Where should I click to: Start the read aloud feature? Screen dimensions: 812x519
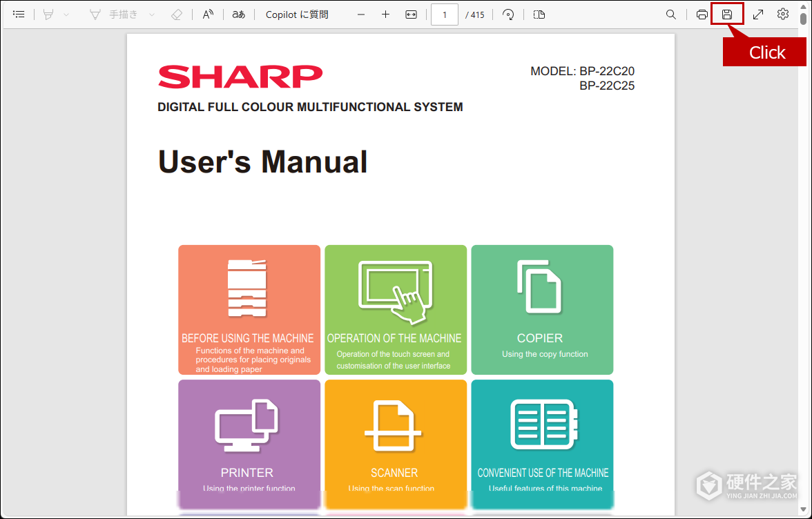[x=209, y=14]
